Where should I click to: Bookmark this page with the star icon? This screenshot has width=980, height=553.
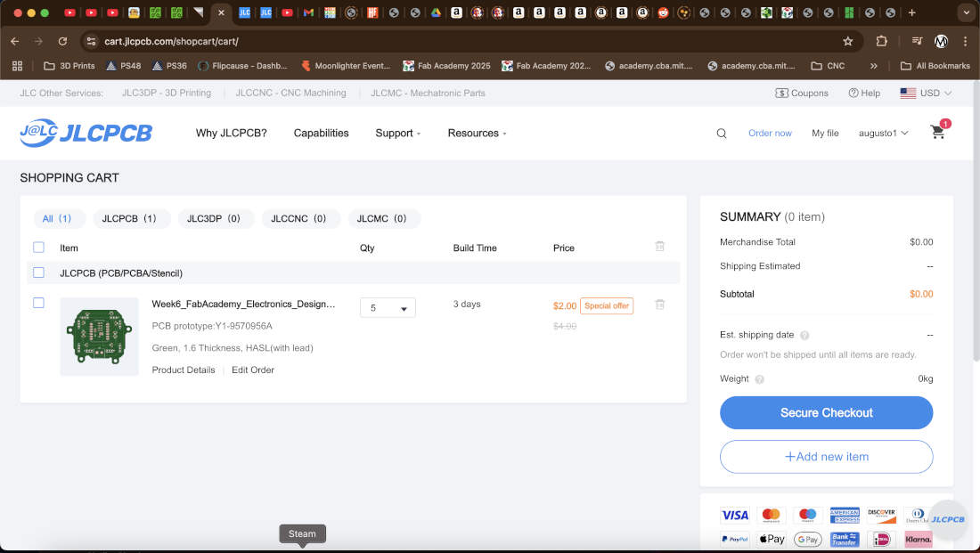[847, 41]
